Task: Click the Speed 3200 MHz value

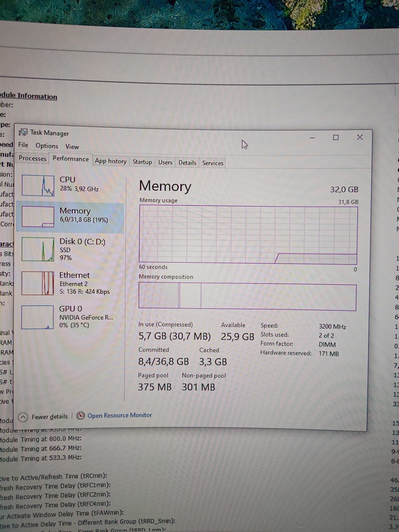Action: point(332,327)
